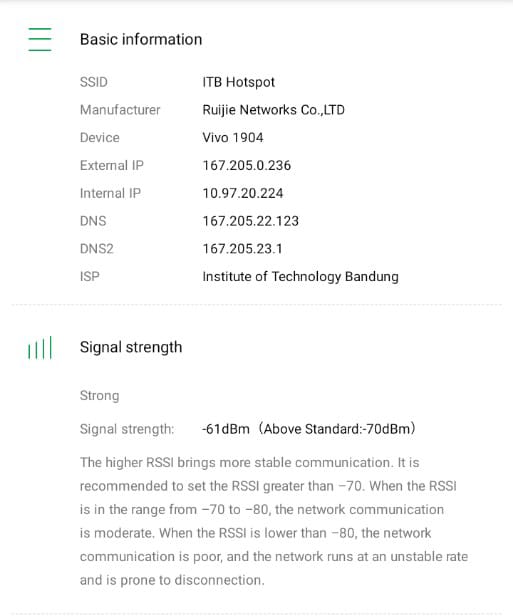Image resolution: width=513 pixels, height=616 pixels.
Task: Tap the manufacturer Ruijie Networks Co.,LTD
Action: [x=273, y=110]
